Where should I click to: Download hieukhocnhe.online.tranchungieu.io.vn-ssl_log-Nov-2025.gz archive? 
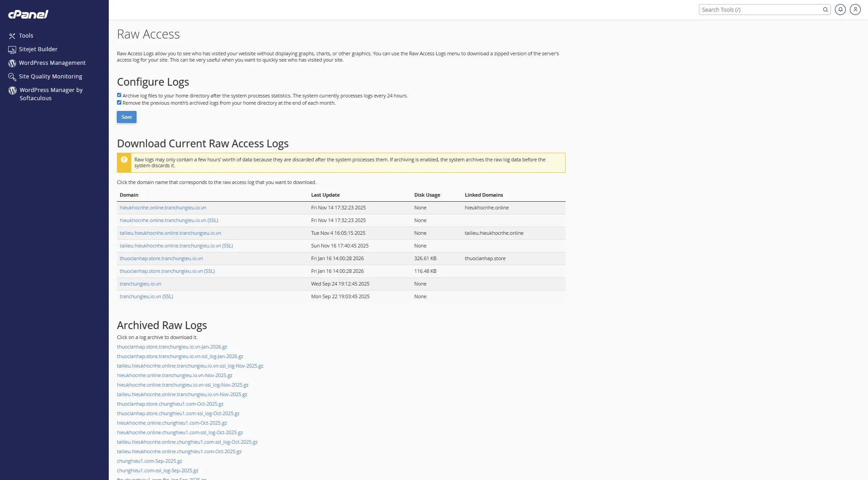click(x=183, y=385)
